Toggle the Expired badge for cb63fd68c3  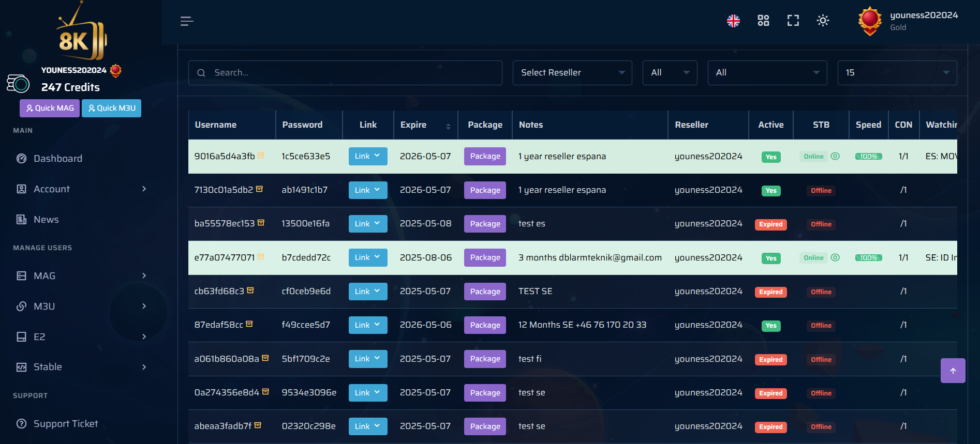click(771, 292)
